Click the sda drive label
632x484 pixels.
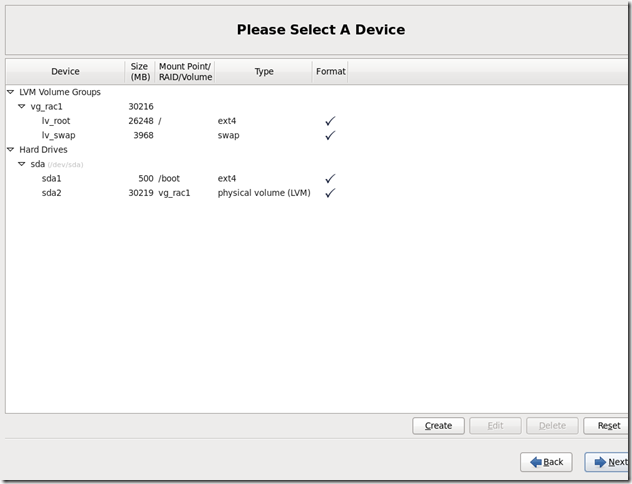click(x=37, y=164)
